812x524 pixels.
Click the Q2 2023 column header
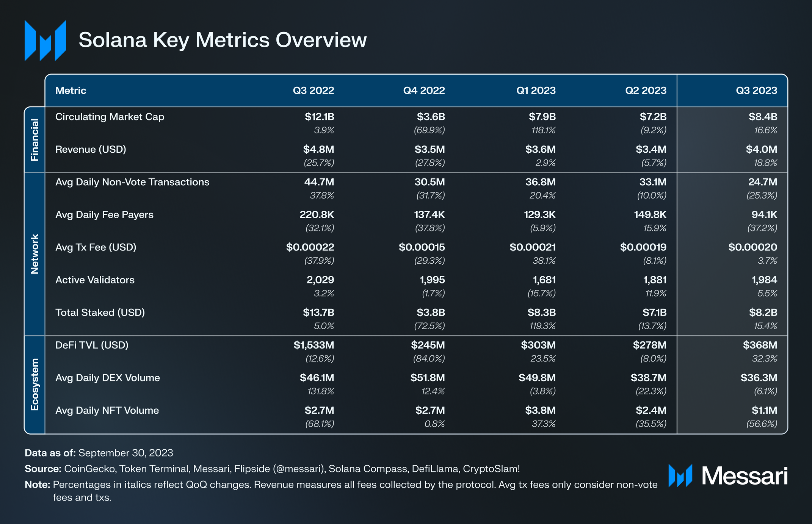pos(646,91)
